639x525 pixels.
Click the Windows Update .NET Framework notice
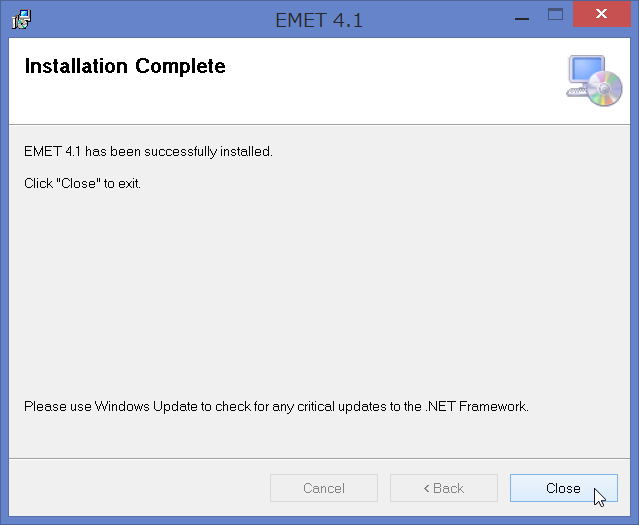click(276, 406)
